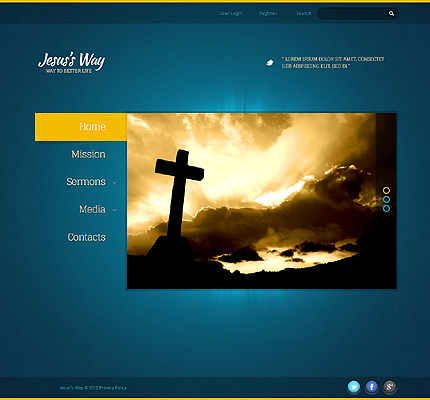
Task: Click the bird icon beside the quote
Action: pos(270,62)
